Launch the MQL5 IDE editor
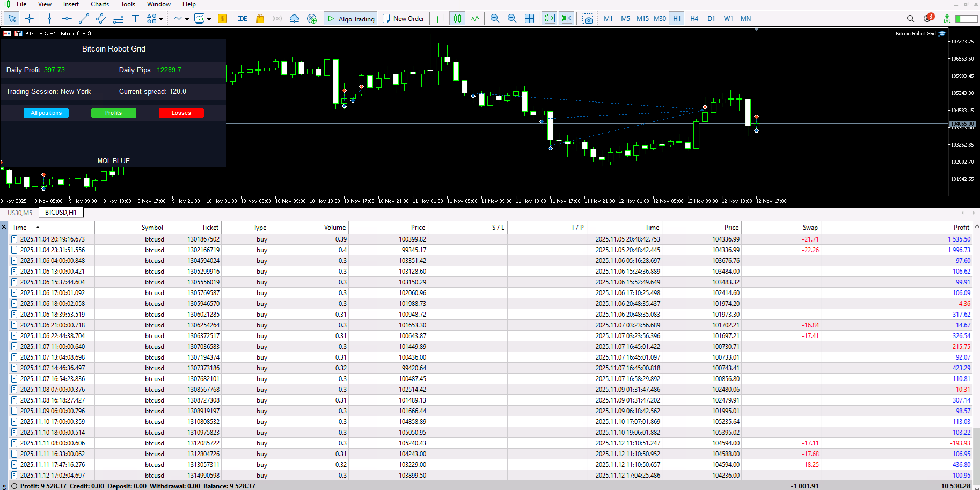Viewport: 980px width, 490px height. [x=243, y=19]
